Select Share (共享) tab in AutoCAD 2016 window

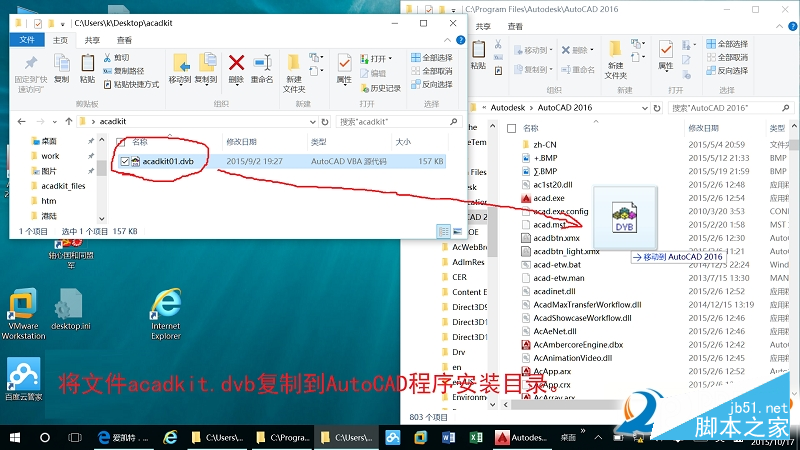coord(483,27)
